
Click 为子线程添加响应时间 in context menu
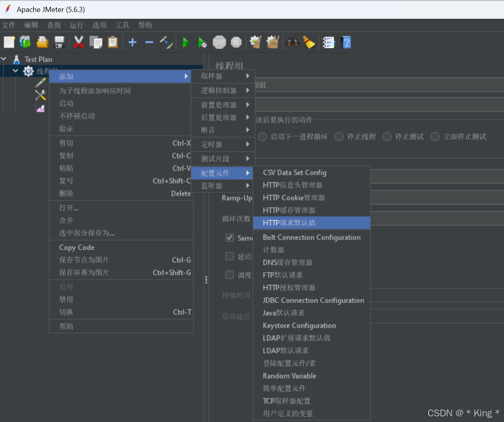(121, 91)
